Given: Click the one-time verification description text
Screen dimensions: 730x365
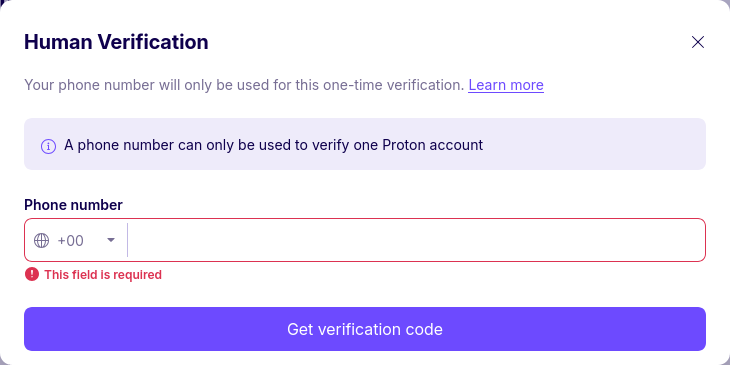Looking at the screenshot, I should (x=244, y=85).
